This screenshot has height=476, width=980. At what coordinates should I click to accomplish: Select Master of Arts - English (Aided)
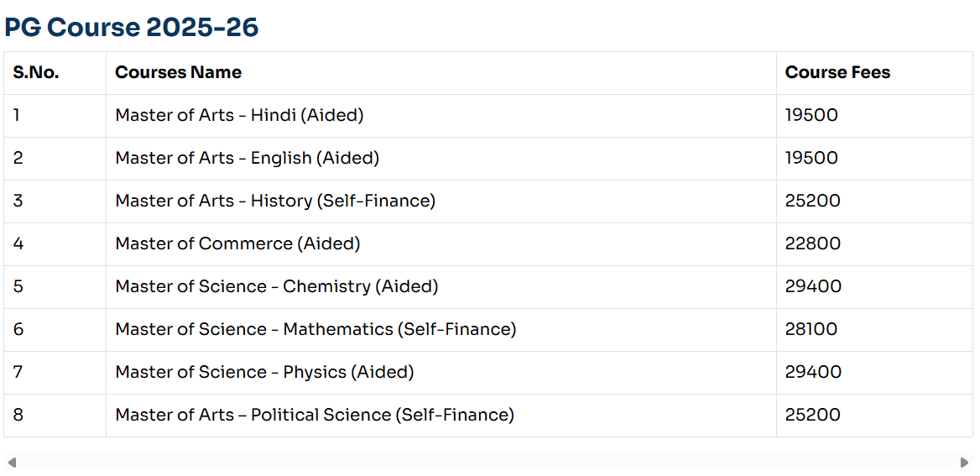(247, 159)
